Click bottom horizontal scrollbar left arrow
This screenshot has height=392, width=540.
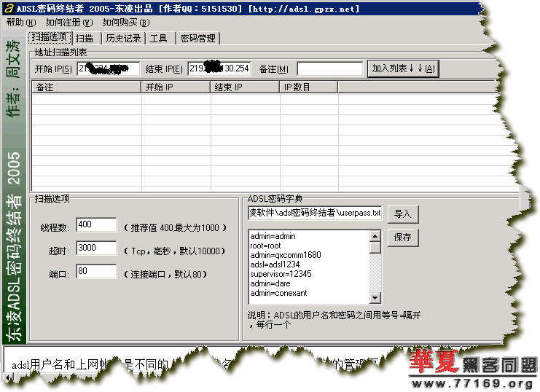[x=7, y=378]
